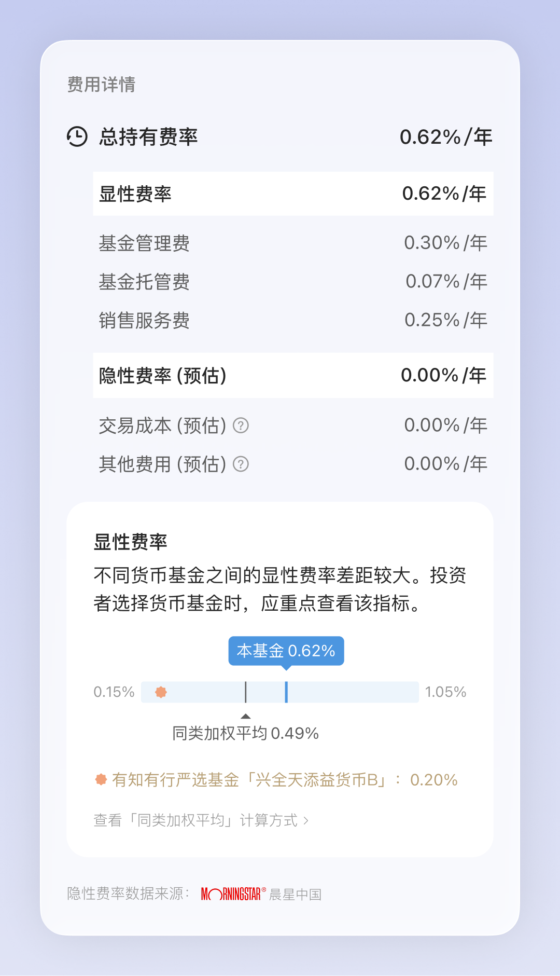Select the 隐性费率 (预估) header row
560x976 pixels.
[x=293, y=375]
